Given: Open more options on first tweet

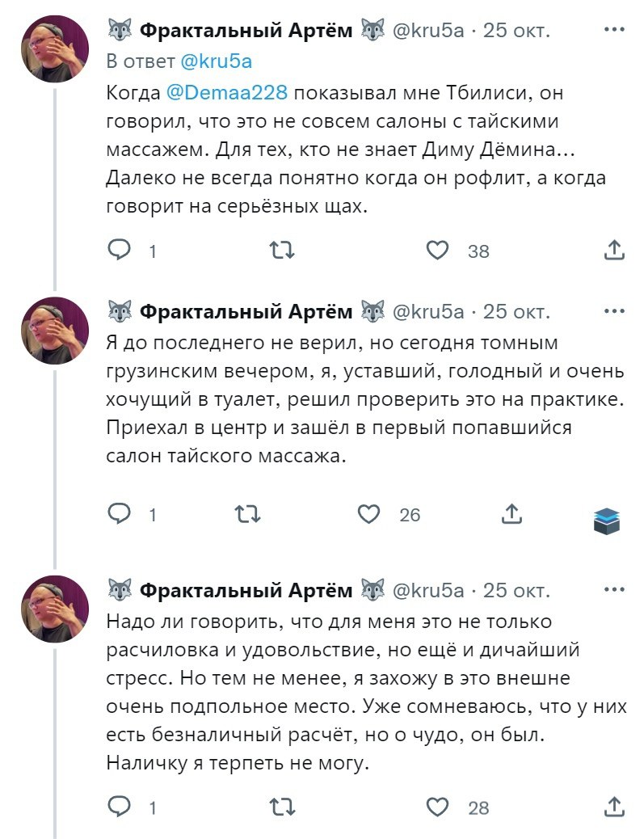Looking at the screenshot, I should (614, 31).
